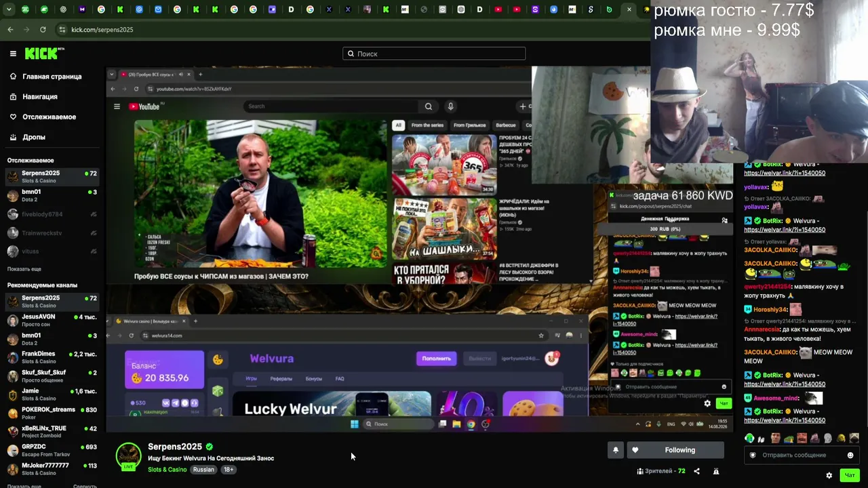
Task: Click YouTube voice search microphone in stream
Action: [450, 106]
